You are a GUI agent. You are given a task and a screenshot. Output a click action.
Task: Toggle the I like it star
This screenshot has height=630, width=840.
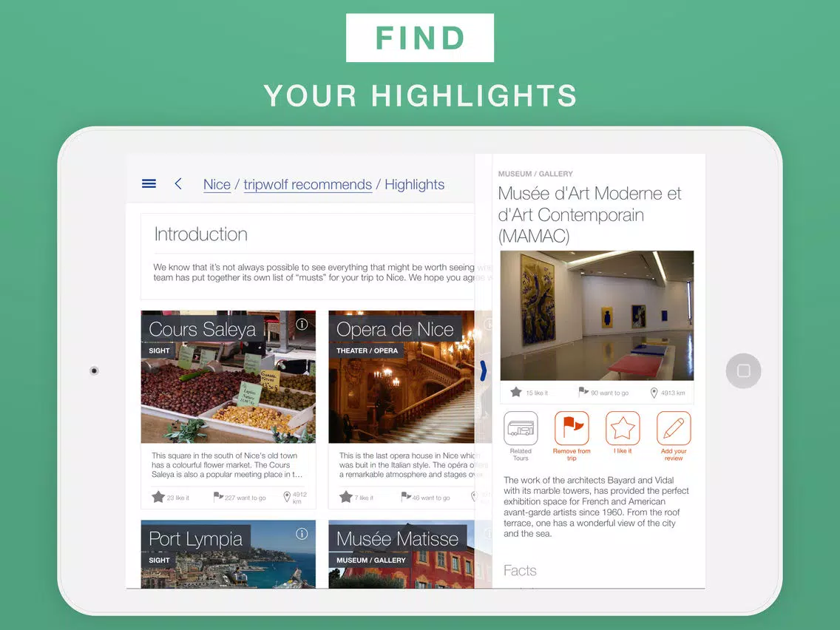[623, 429]
